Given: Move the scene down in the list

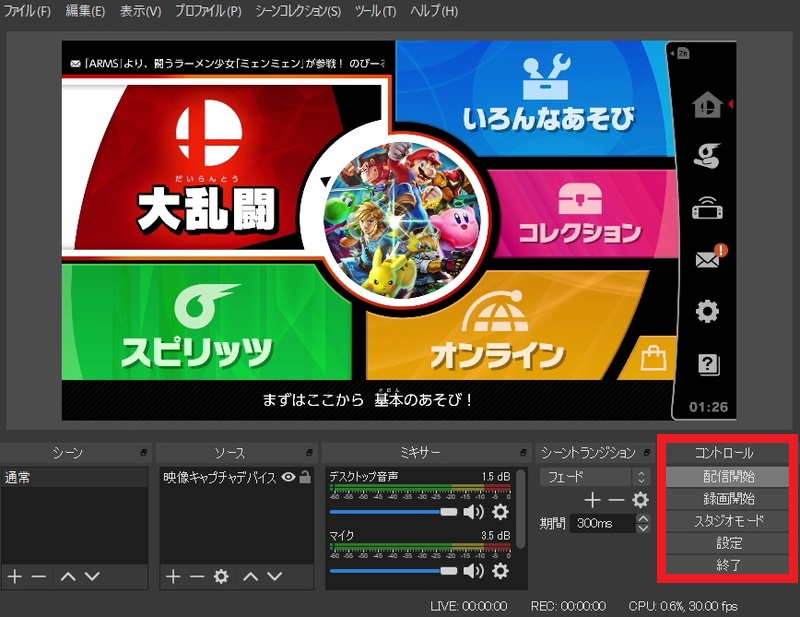Looking at the screenshot, I should (x=92, y=577).
